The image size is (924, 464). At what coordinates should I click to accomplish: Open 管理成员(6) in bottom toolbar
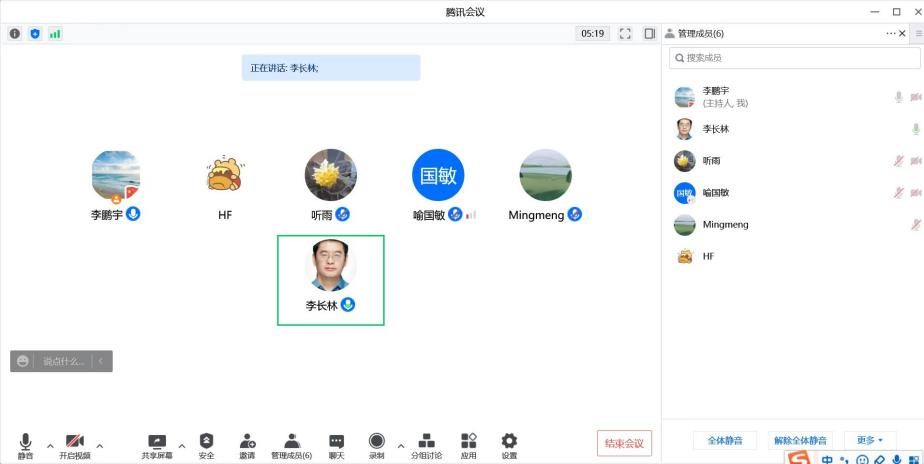coord(291,441)
